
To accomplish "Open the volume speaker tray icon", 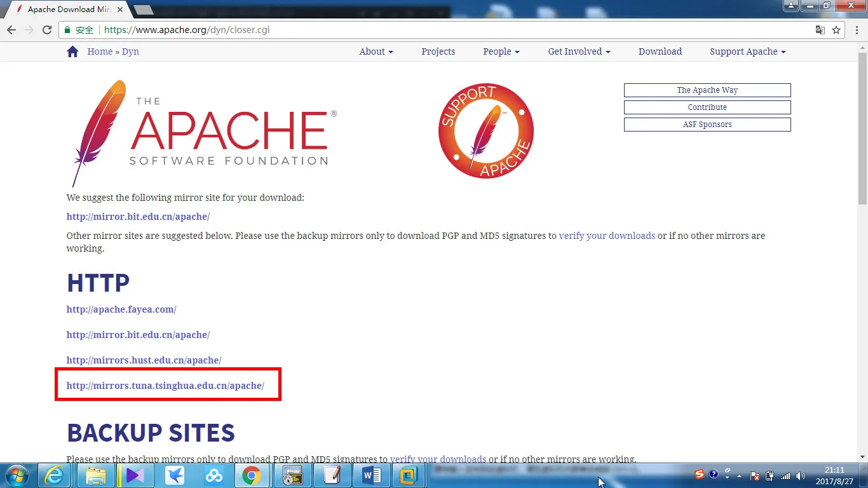I will click(801, 476).
